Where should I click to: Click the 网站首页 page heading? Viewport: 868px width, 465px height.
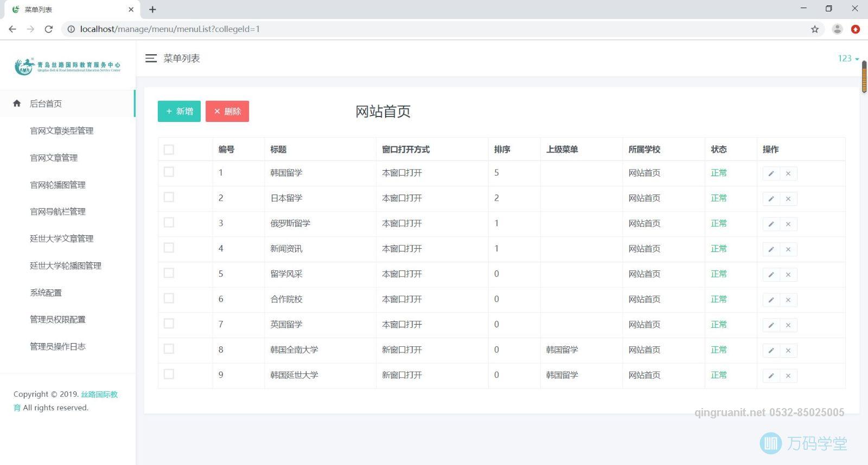click(383, 112)
